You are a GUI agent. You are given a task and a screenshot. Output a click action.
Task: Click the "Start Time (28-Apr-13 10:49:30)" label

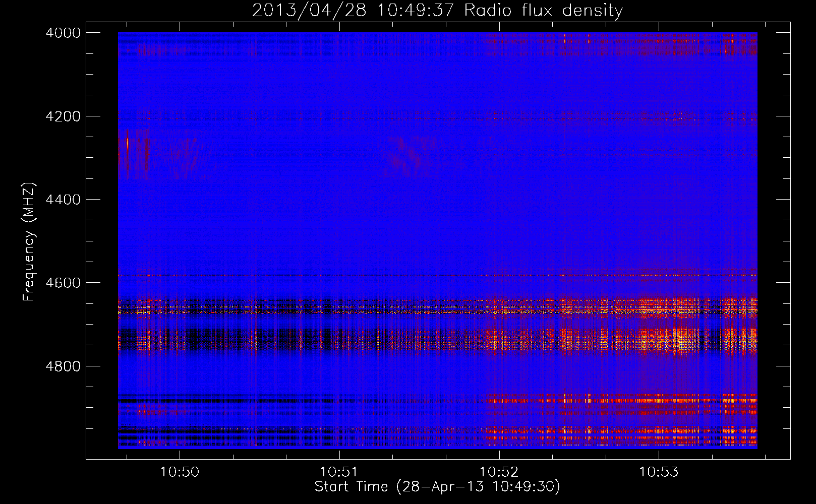click(437, 487)
